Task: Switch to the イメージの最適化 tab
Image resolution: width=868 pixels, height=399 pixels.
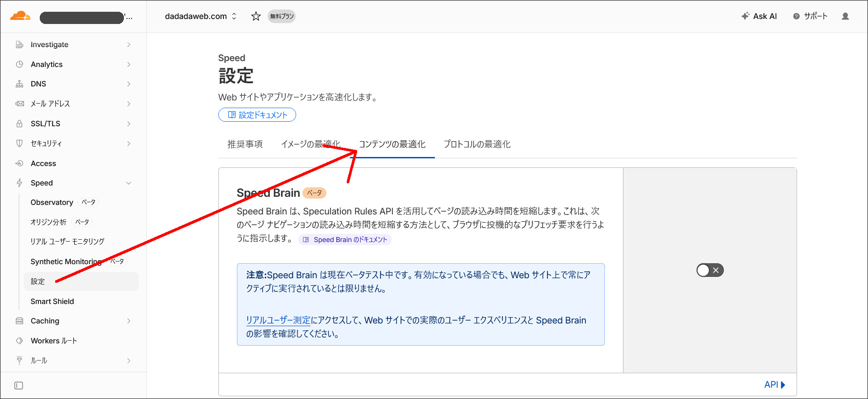Action: pos(311,144)
